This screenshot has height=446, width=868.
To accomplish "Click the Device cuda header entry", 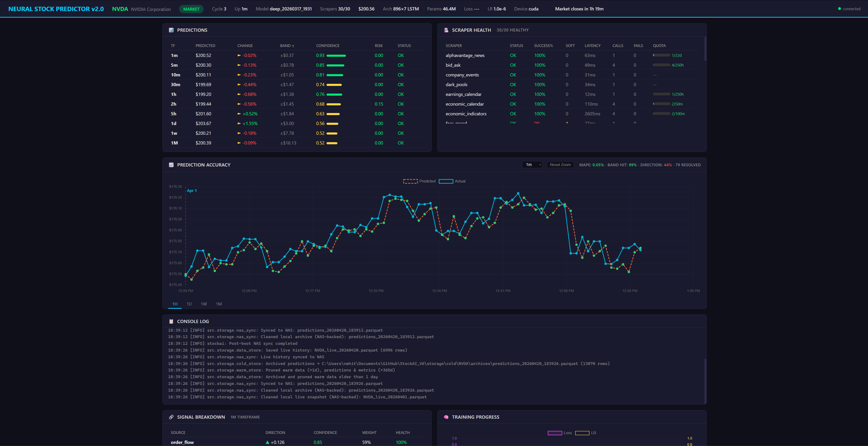I will point(526,9).
